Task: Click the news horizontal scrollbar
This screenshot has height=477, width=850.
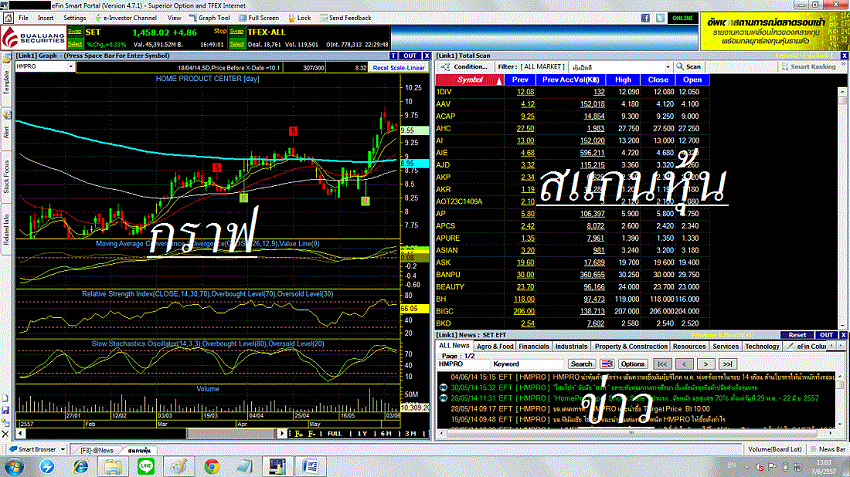Action: pos(630,433)
